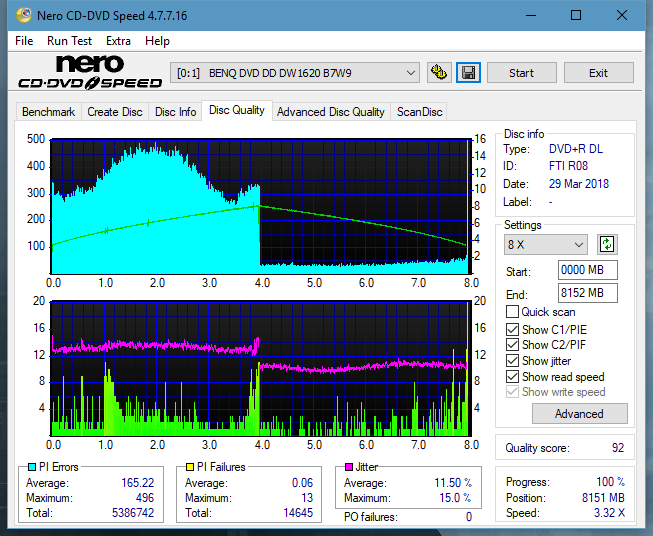Click the refresh speed settings icon
Viewport: 653px width, 536px height.
[x=607, y=244]
